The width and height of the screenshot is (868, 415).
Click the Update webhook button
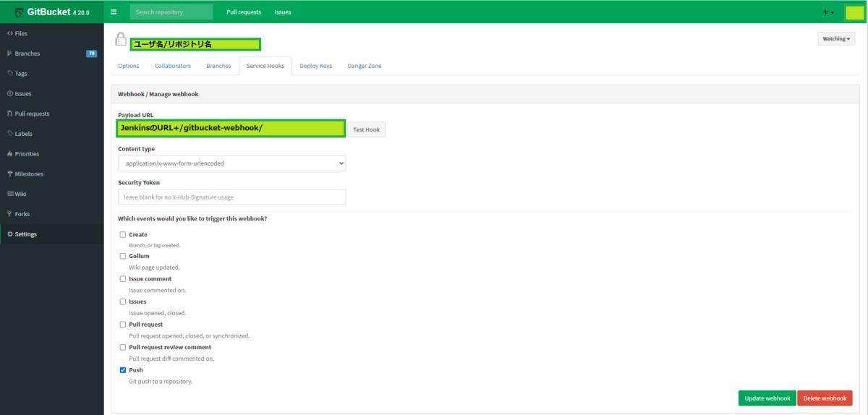[767, 398]
